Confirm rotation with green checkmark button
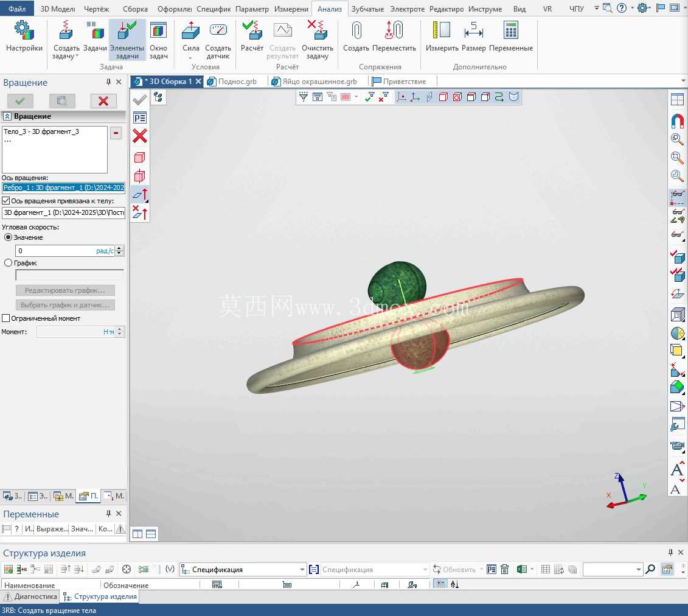688x616 pixels. 20,101
